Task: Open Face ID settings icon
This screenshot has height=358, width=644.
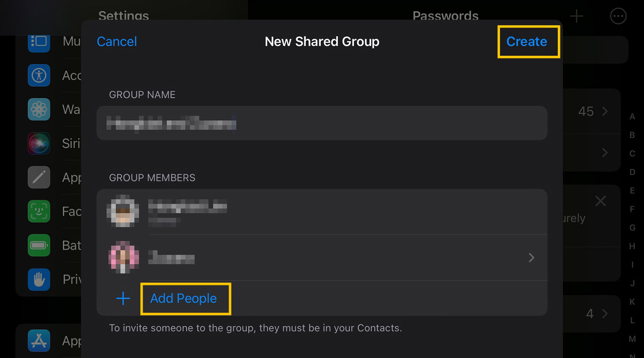Action: [x=39, y=211]
